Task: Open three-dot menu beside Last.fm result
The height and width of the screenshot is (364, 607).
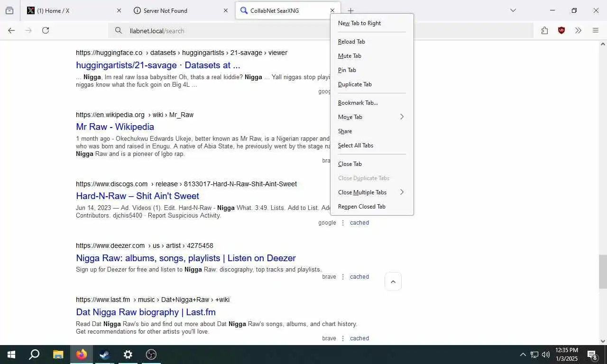Action: [x=343, y=338]
